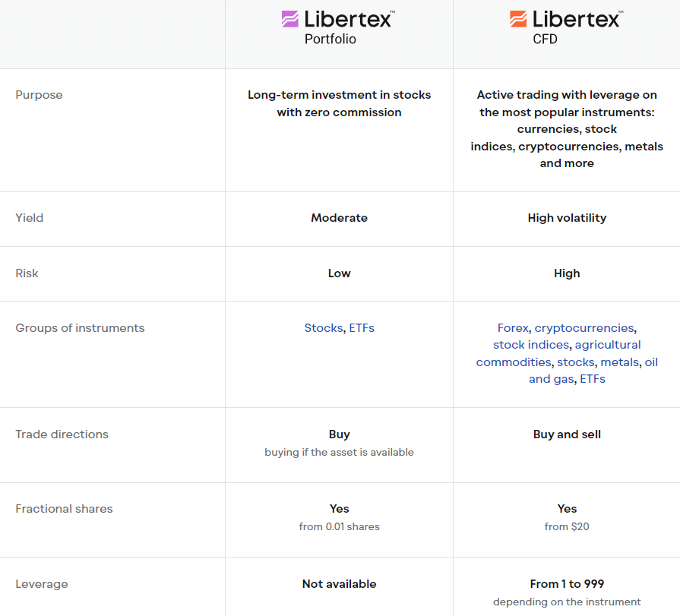
Task: Click 'from $20' text
Action: point(567,526)
